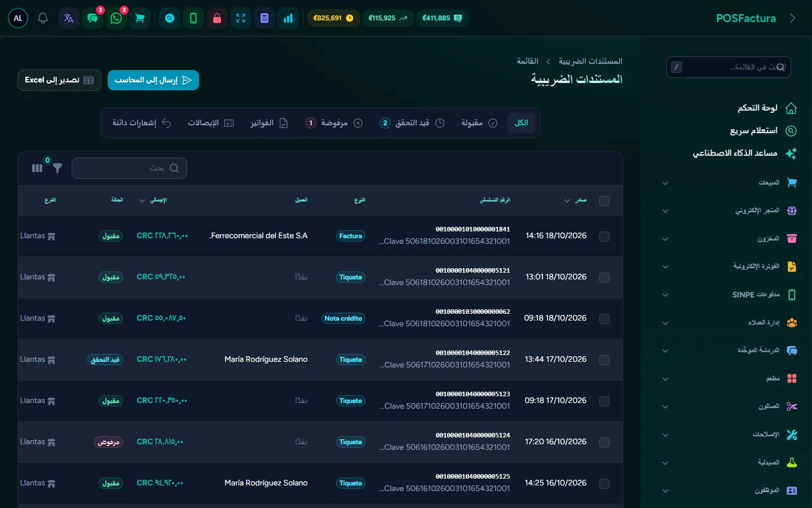Open the bar chart statistics icon
This screenshot has height=508, width=812.
point(288,18)
